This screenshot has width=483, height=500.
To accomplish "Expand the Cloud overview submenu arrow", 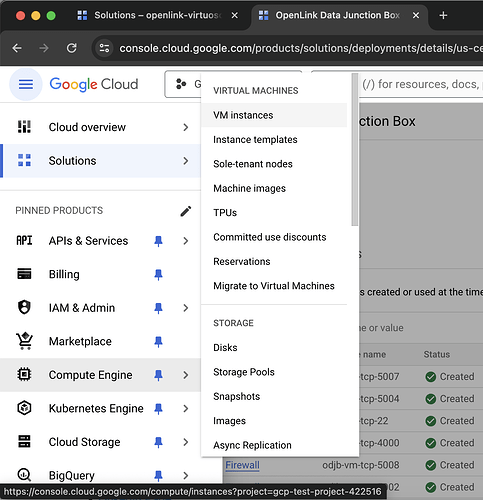I will coord(186,127).
